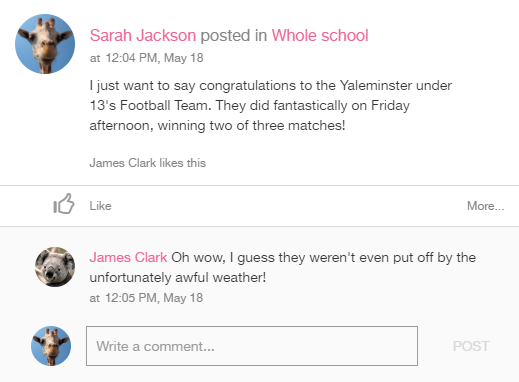Like the post using the Like label
Screen dimensions: 519x382
[x=100, y=206]
